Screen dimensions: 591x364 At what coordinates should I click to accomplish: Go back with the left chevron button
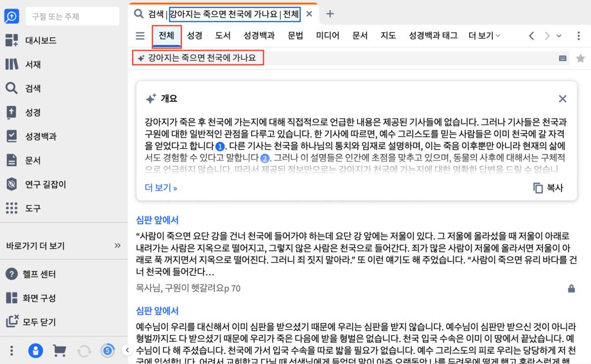coord(532,36)
